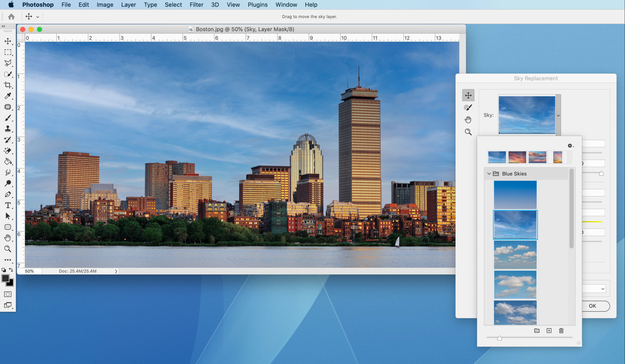The image size is (625, 364).
Task: Click the background color swatch
Action: (11, 283)
